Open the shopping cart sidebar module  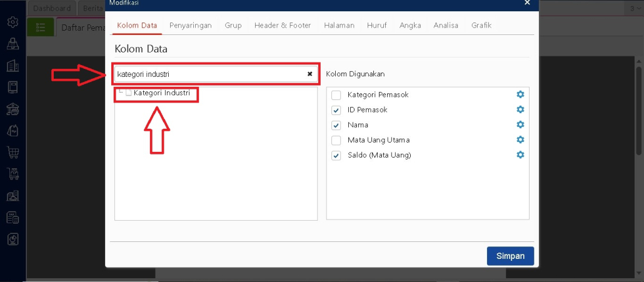click(x=13, y=152)
